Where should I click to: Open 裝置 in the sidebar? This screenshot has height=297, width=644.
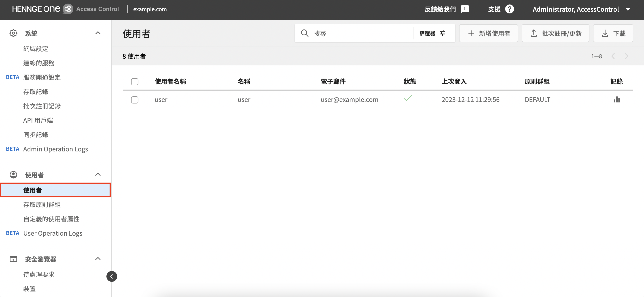click(x=30, y=288)
